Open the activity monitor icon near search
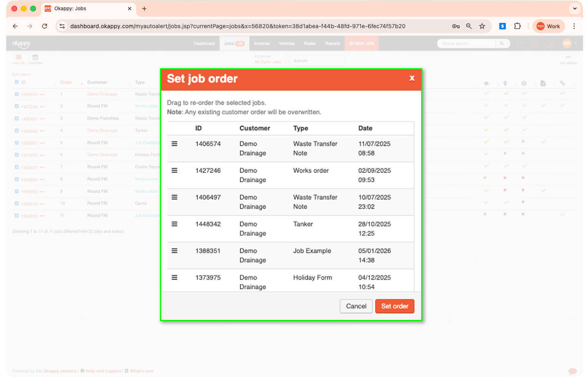The image size is (588, 377). click(x=521, y=43)
